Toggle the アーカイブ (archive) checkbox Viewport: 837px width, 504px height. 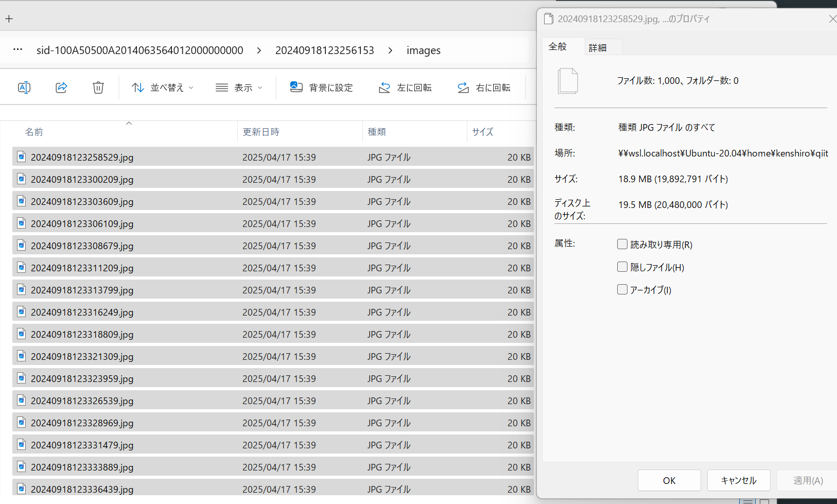pyautogui.click(x=622, y=289)
